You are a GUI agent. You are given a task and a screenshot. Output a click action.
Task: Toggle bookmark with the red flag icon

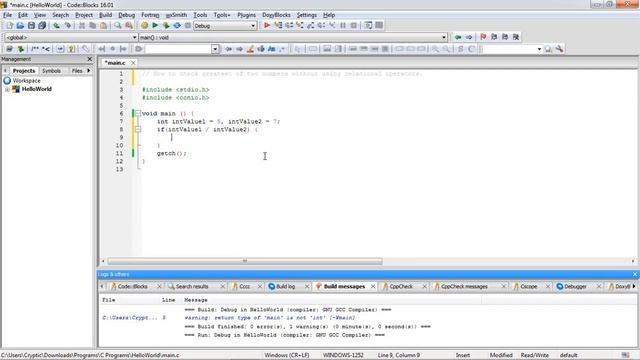tap(483, 37)
